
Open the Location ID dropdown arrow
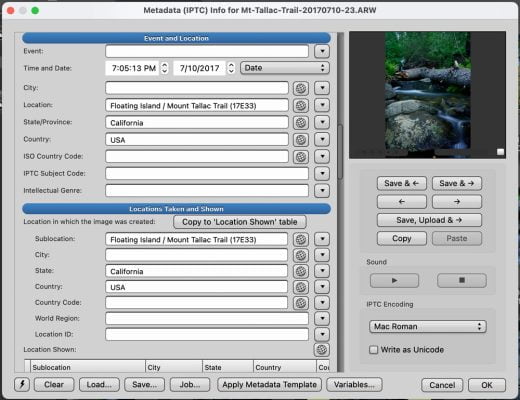coord(322,334)
